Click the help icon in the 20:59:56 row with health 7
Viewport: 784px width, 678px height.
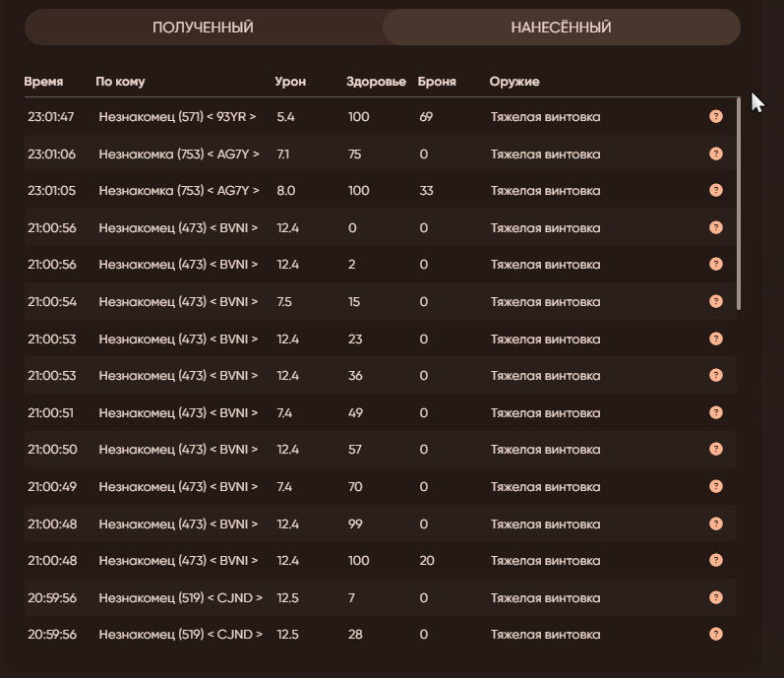click(716, 597)
